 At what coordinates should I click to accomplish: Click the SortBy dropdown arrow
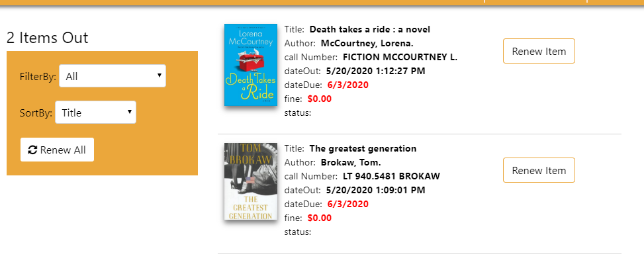tap(129, 112)
